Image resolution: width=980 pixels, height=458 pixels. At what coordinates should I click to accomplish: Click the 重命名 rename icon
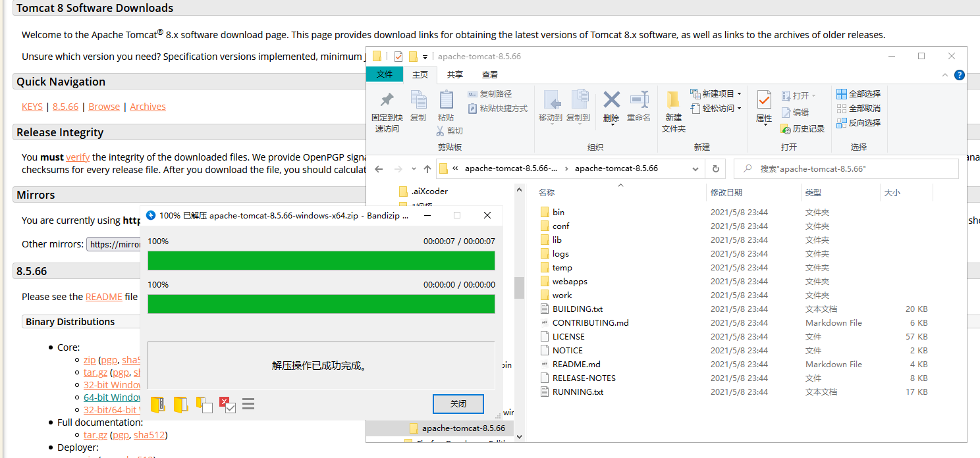pos(640,99)
